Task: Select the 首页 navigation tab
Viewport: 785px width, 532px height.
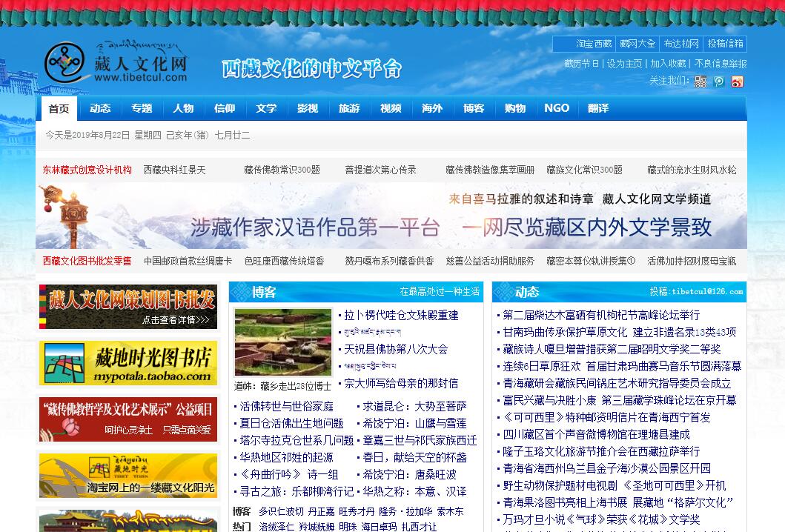Action: pyautogui.click(x=59, y=109)
